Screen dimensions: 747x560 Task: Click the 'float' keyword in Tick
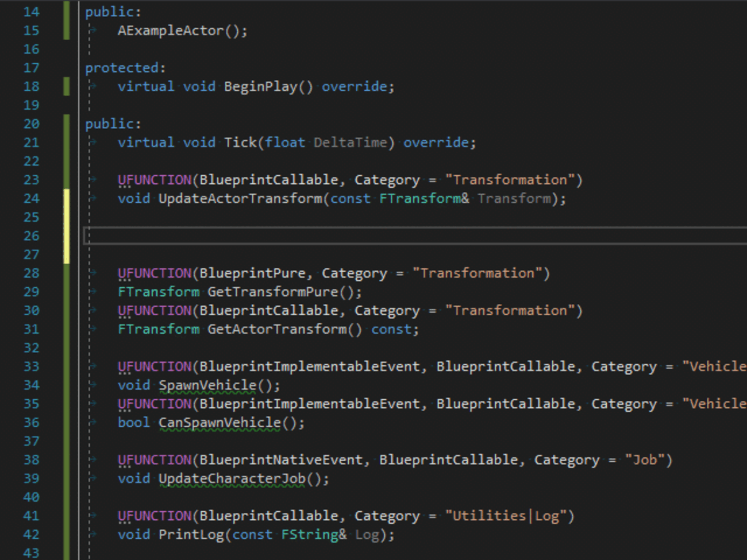285,142
